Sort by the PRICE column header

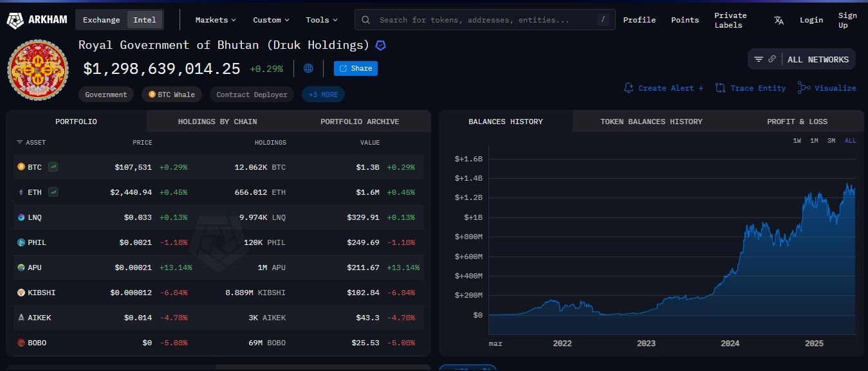point(142,143)
